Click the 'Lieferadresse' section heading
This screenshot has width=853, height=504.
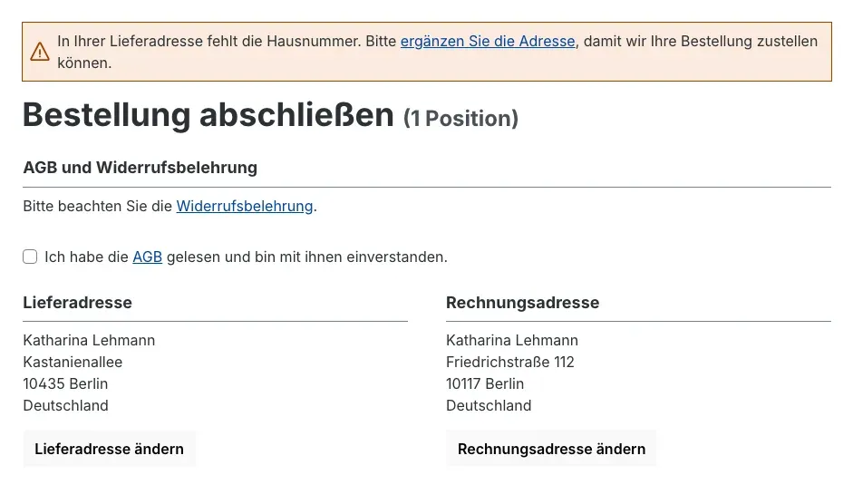77,303
